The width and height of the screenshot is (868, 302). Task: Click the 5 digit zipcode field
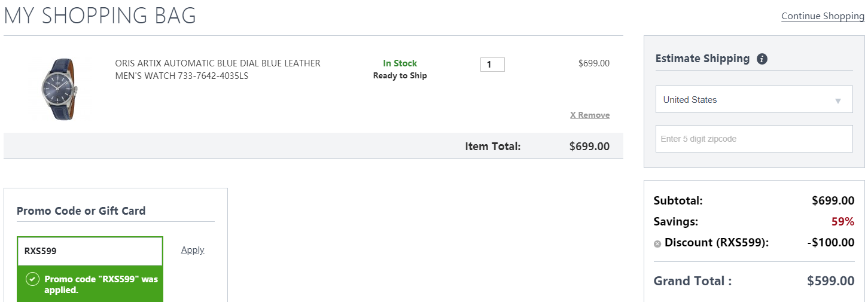click(x=754, y=139)
